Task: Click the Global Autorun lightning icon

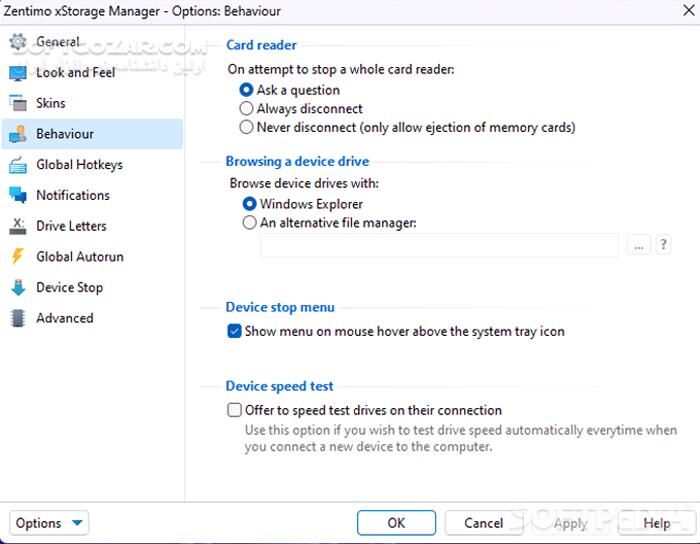Action: click(18, 257)
